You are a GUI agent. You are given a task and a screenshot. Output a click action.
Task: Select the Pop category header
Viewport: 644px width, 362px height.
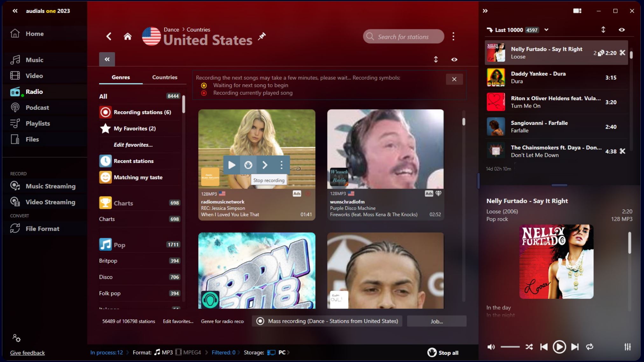click(x=140, y=245)
